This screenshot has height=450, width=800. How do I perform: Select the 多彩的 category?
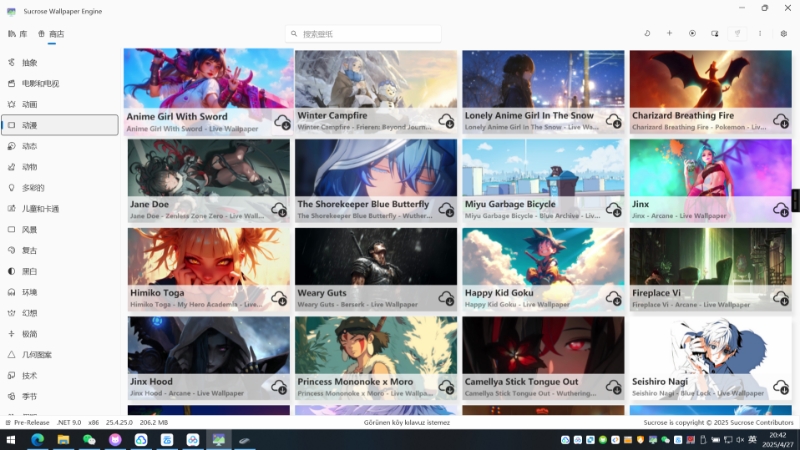point(60,188)
